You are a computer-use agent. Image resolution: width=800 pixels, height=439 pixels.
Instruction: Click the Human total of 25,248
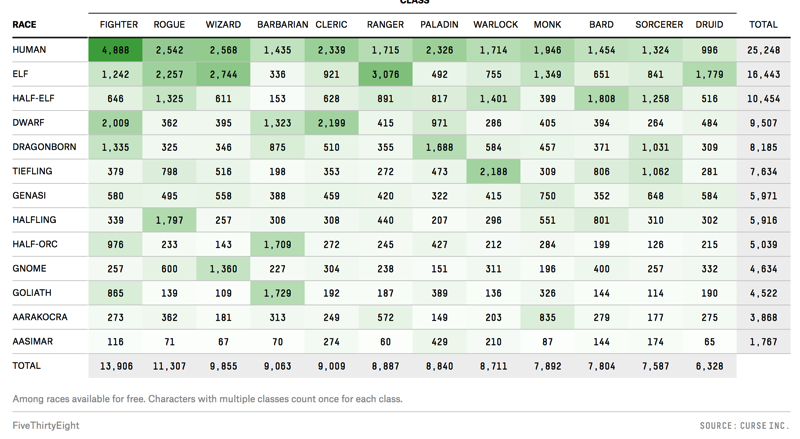[763, 50]
